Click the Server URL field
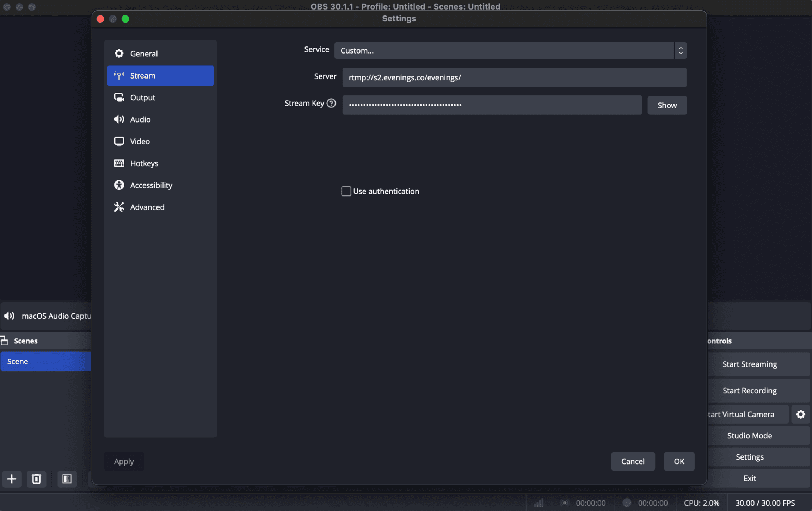 [x=514, y=77]
